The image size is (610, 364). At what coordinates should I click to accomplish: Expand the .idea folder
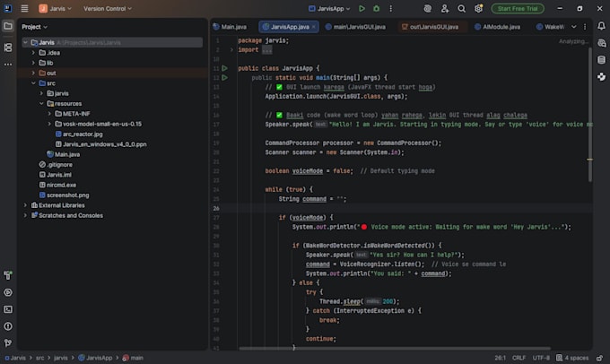tap(33, 53)
